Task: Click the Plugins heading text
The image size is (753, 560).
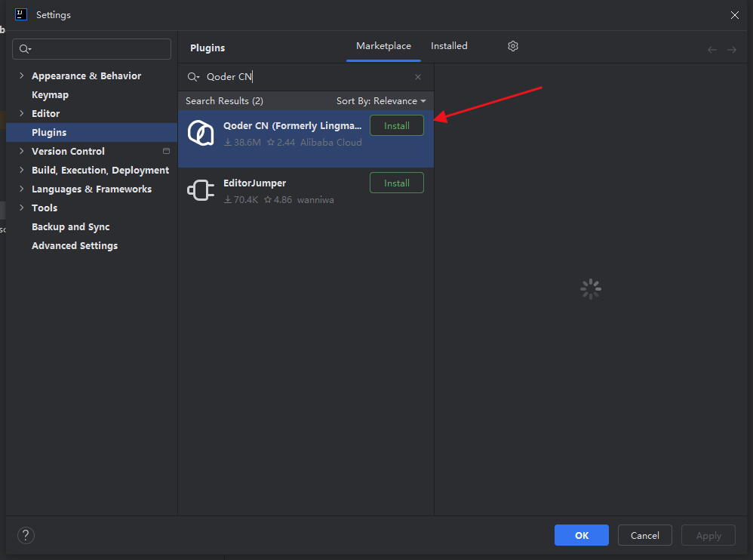Action: 207,48
